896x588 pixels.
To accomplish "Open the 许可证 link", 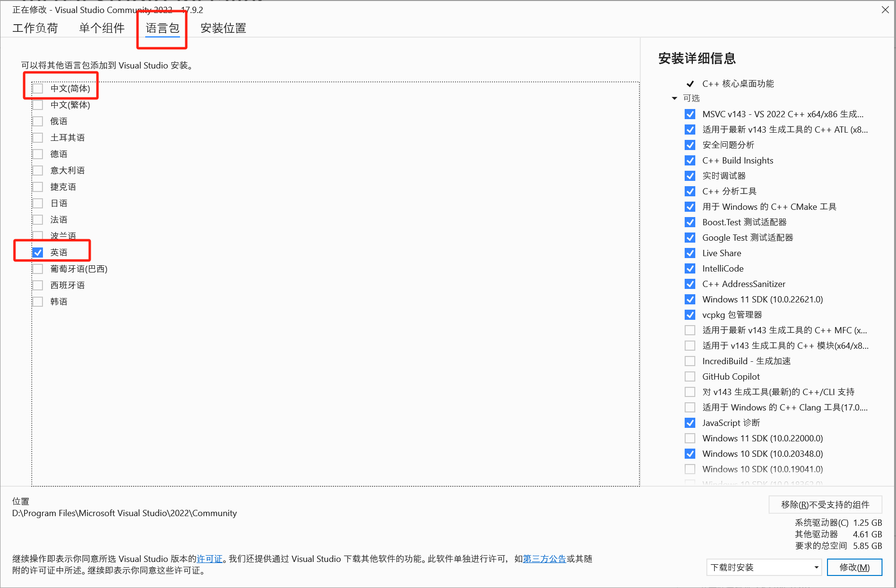I will click(x=209, y=559).
